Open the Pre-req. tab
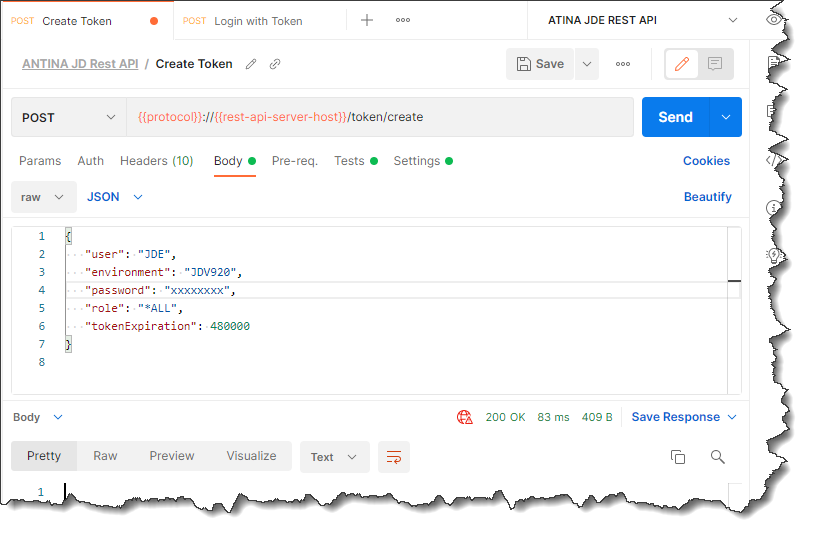Viewport: 813px width, 535px height. point(295,161)
